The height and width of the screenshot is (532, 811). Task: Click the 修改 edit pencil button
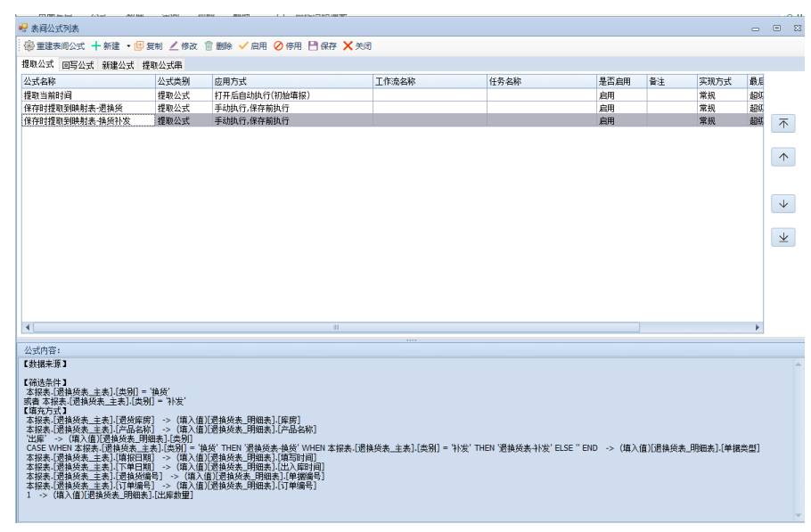coord(184,45)
